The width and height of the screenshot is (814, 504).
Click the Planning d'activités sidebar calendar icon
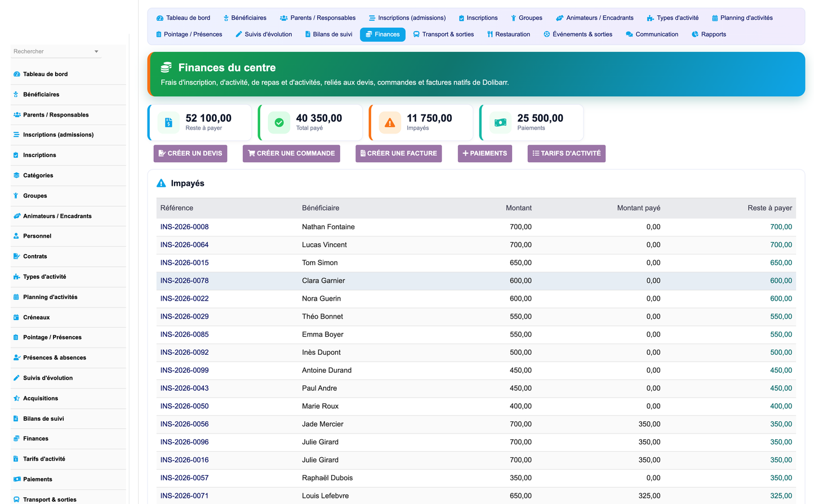(16, 297)
